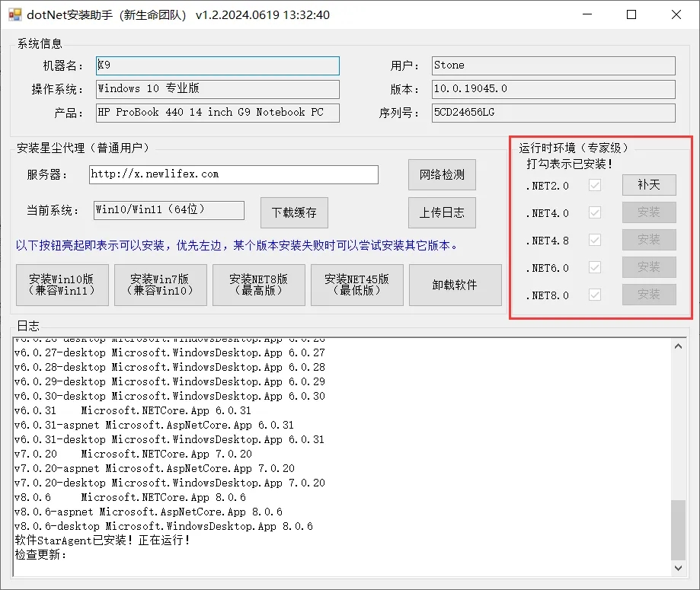Click 安装NET8版（最高版）button
This screenshot has height=590, width=700.
point(259,285)
